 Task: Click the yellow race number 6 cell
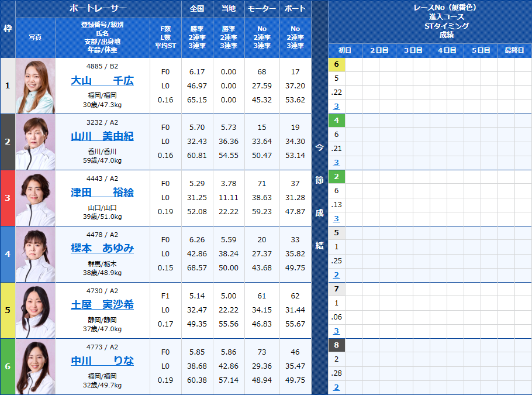click(336, 64)
